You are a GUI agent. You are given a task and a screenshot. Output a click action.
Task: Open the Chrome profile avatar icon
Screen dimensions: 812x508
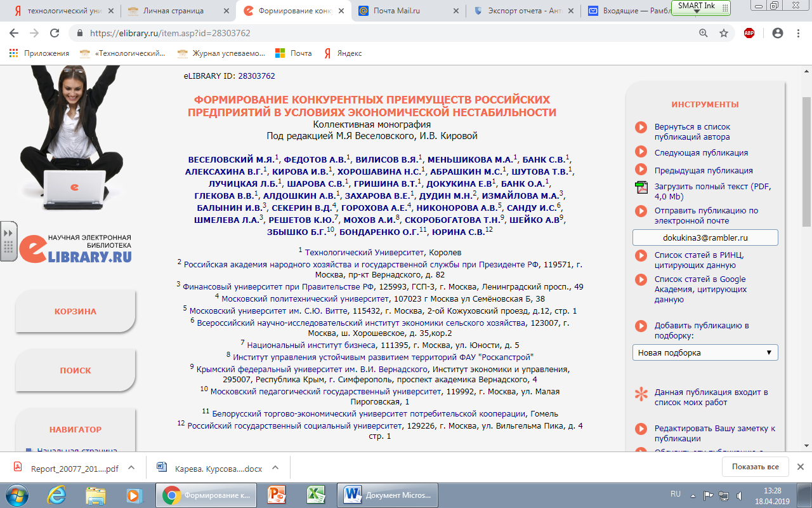point(778,33)
